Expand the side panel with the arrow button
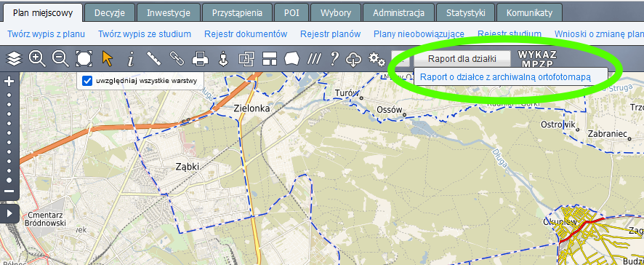This screenshot has width=644, height=265. (x=9, y=213)
